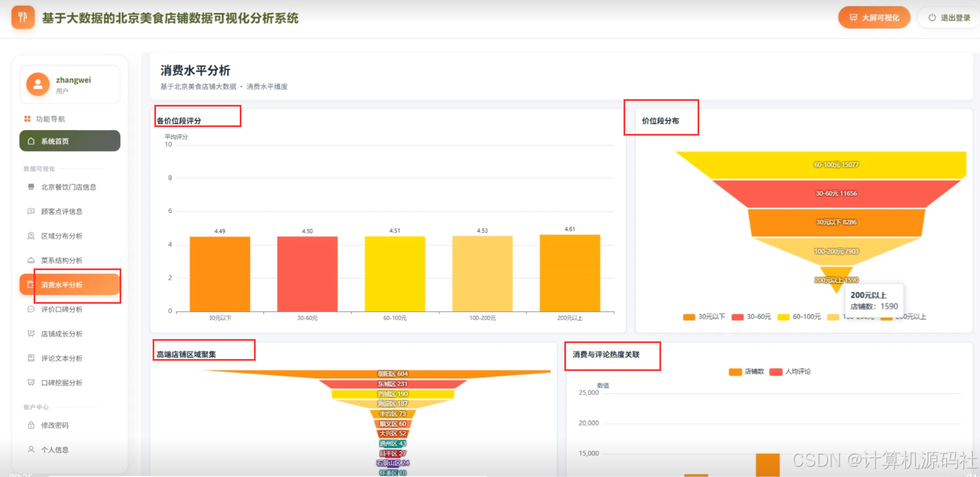
Task: Click the 30-60元 bar showing 4.50
Action: (x=307, y=274)
